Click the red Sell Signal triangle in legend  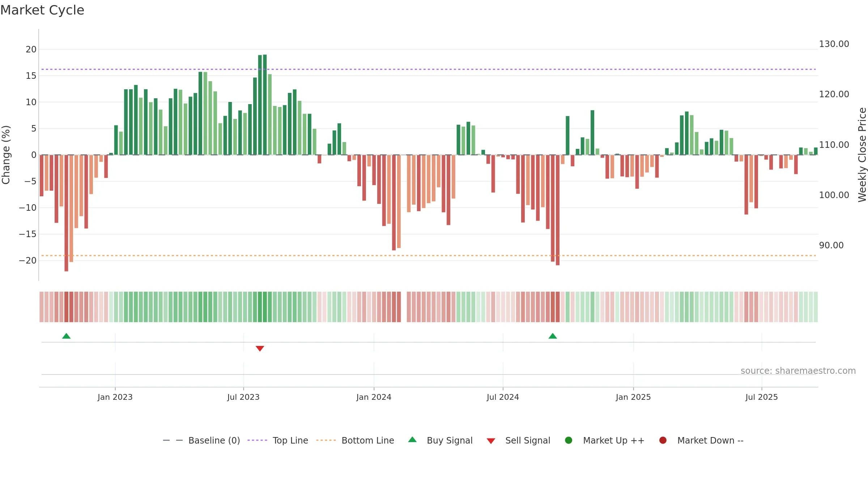[491, 441]
